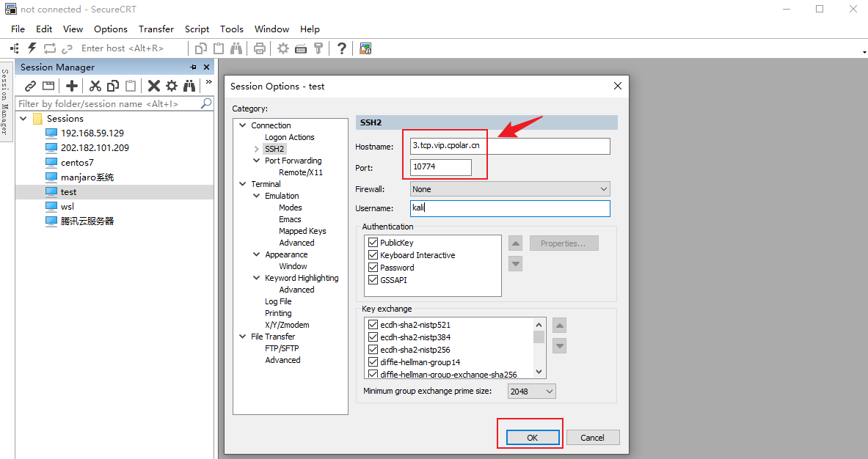Open the Window menu
The width and height of the screenshot is (868, 459).
pyautogui.click(x=271, y=29)
